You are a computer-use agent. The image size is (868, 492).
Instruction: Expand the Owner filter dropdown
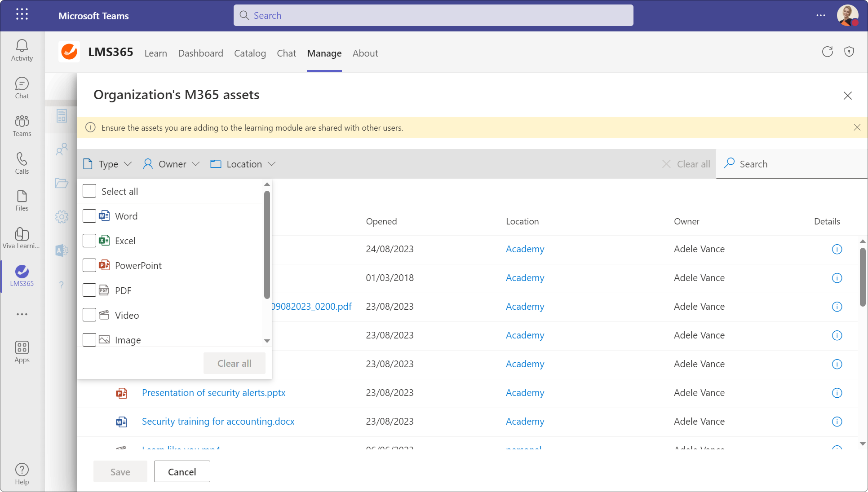tap(171, 164)
